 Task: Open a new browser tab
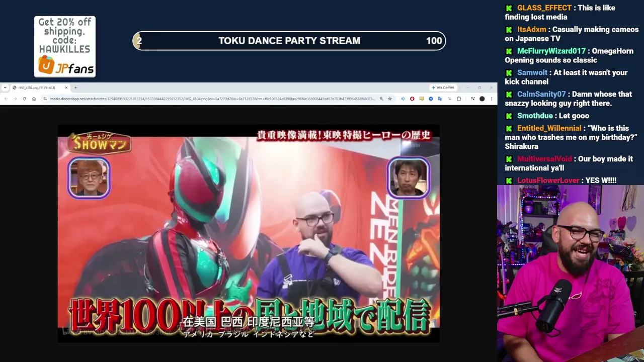(75, 88)
